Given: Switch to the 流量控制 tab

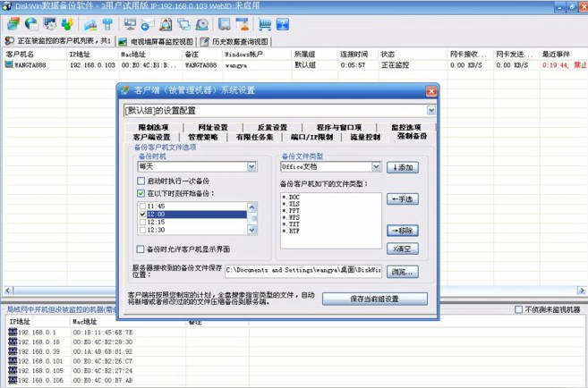Looking at the screenshot, I should (x=365, y=137).
